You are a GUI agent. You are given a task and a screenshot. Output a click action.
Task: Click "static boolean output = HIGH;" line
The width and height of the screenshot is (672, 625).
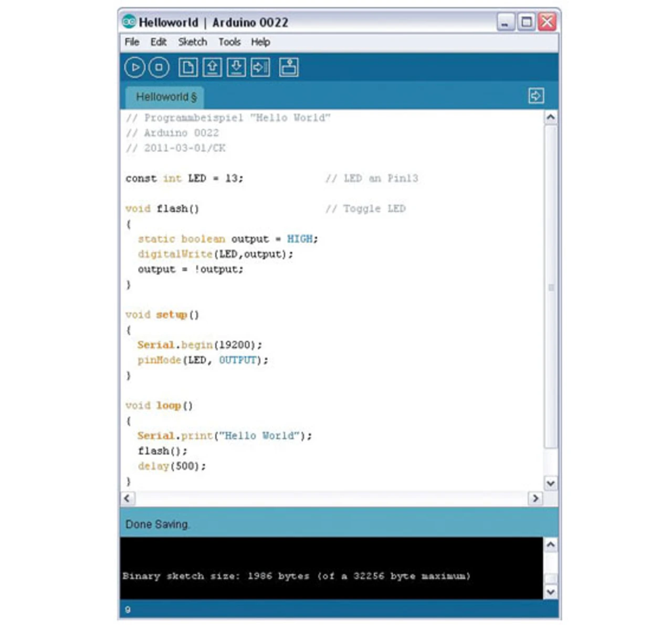228,239
